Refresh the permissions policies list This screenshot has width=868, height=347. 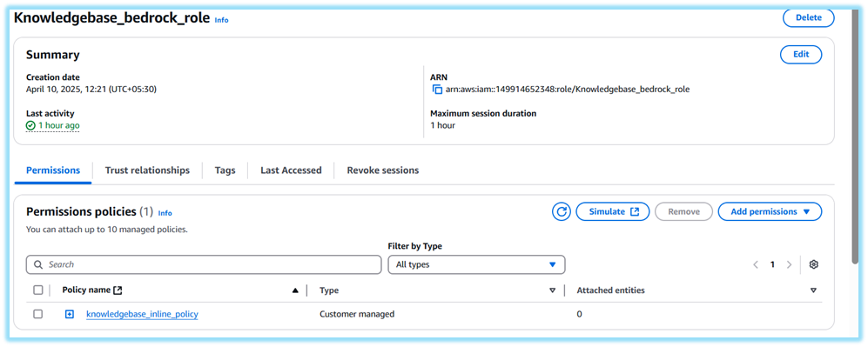point(562,211)
